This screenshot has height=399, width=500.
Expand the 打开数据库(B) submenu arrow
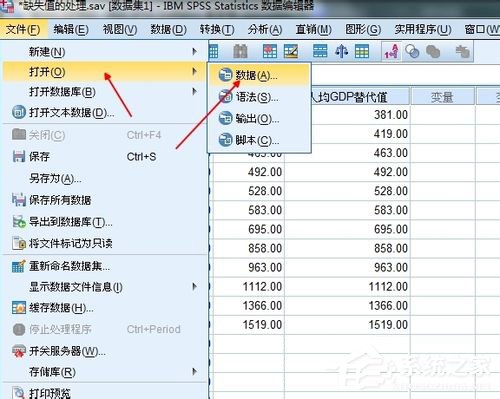click(x=194, y=92)
